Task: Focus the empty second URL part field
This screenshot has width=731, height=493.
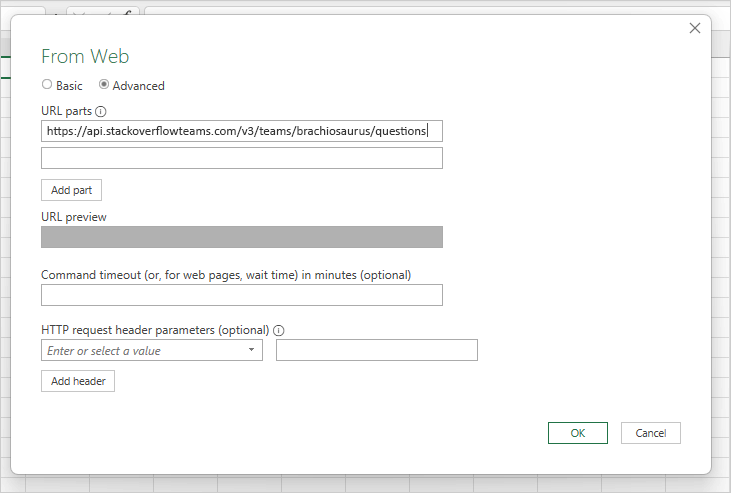Action: pyautogui.click(x=241, y=158)
